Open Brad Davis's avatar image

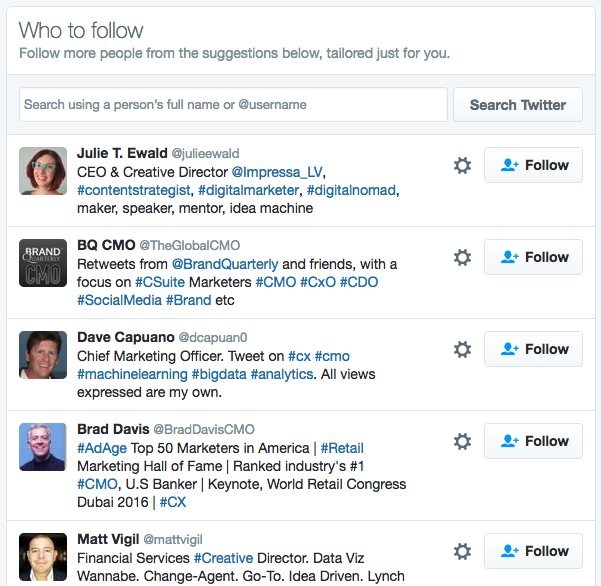coord(43,447)
